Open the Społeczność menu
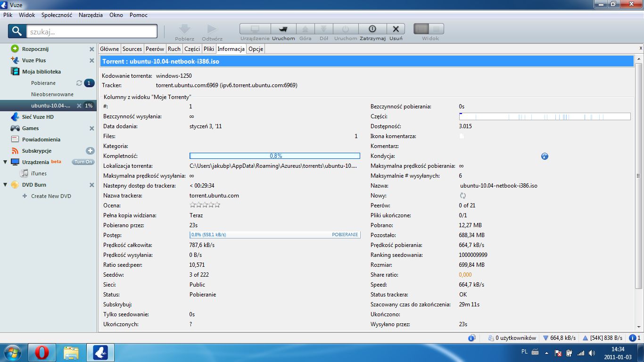The height and width of the screenshot is (362, 644). pos(57,15)
